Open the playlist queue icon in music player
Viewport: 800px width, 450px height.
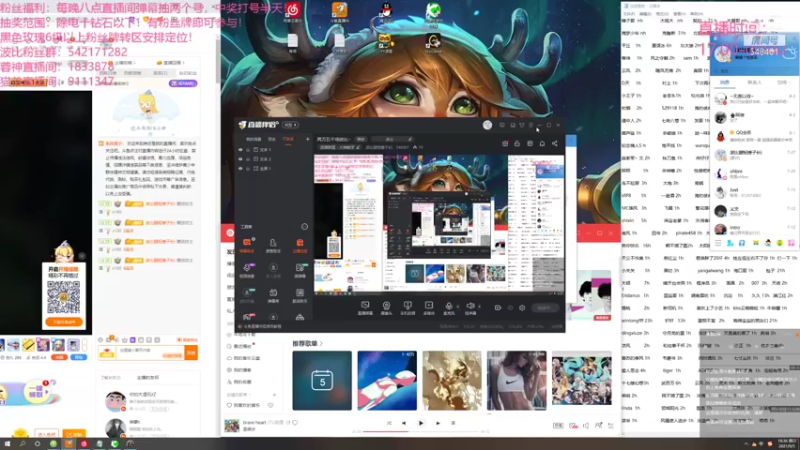[611, 426]
